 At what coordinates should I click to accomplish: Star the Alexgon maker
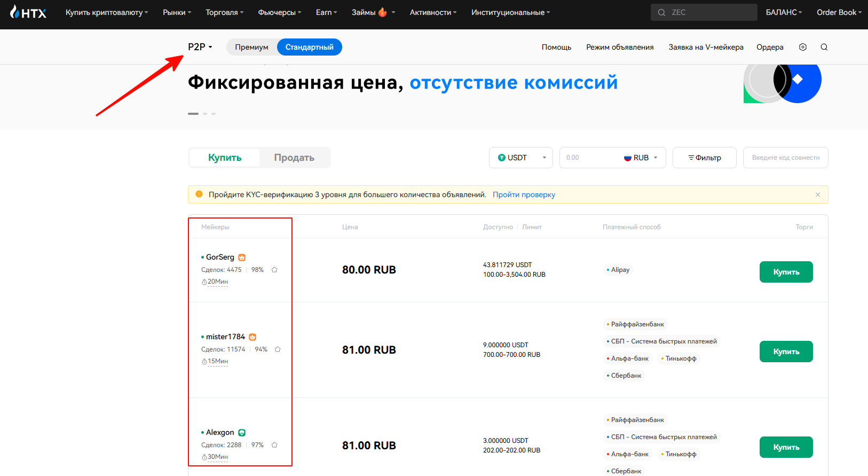[274, 445]
